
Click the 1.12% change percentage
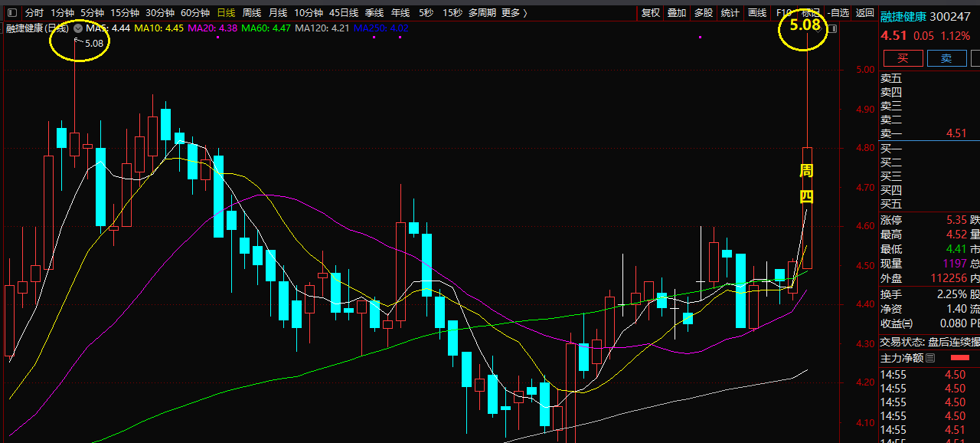pos(955,36)
